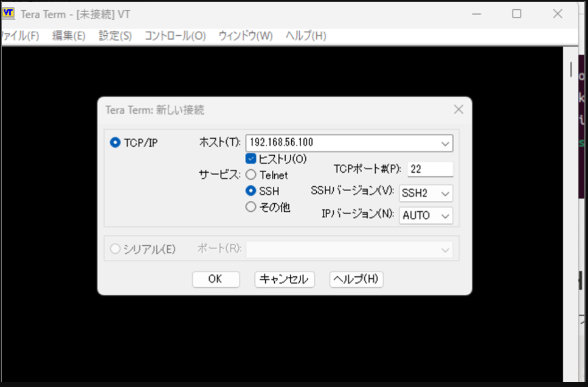The image size is (588, 387).
Task: Close the 新しい接続 dialog
Action: (458, 110)
